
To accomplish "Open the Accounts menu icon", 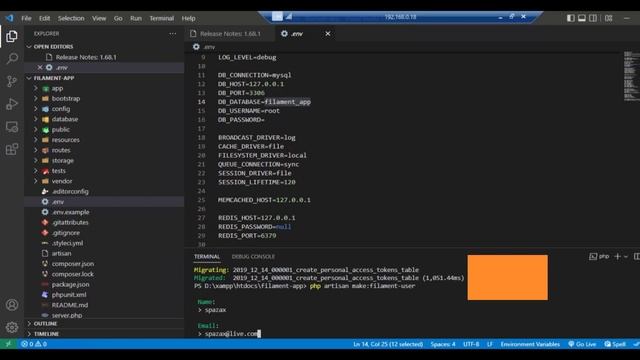I will [12, 305].
